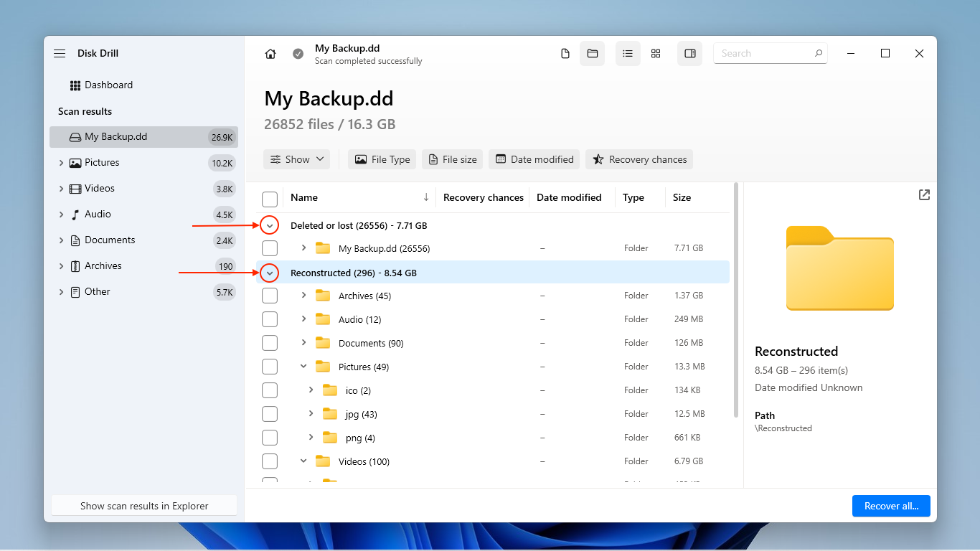980x551 pixels.
Task: Collapse the Deleted or lost section
Action: coord(270,225)
